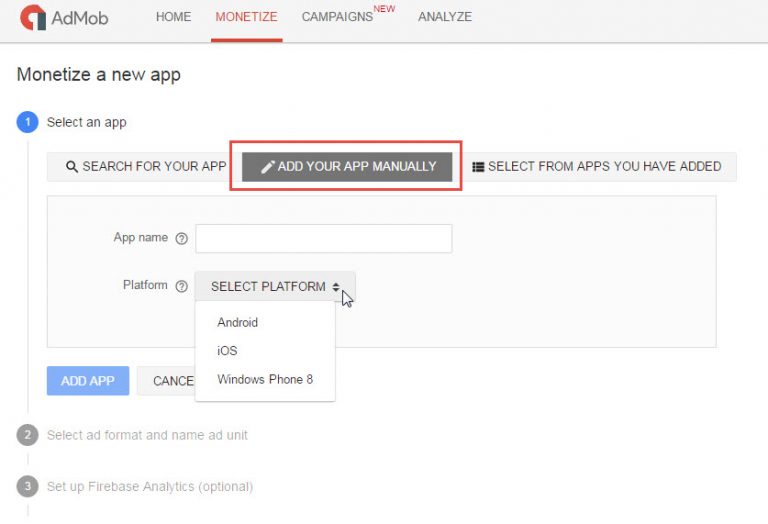
Task: Go to the ANALYZE tab
Action: (x=445, y=17)
